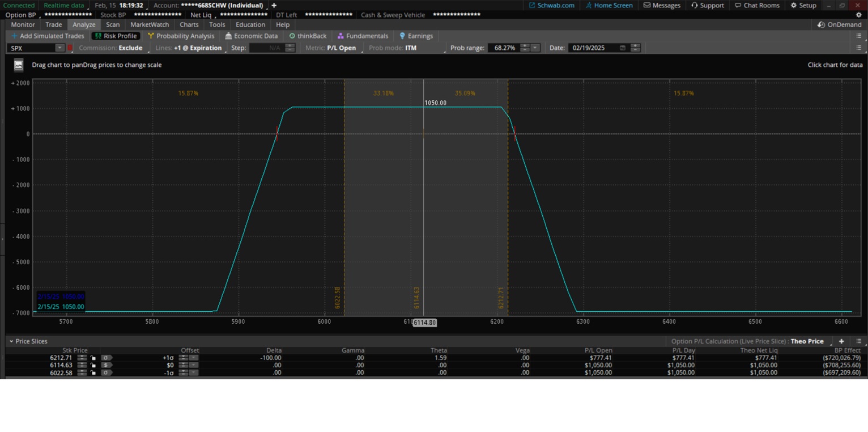Click the account settings gear below Setup
The image size is (868, 432).
[x=858, y=15]
